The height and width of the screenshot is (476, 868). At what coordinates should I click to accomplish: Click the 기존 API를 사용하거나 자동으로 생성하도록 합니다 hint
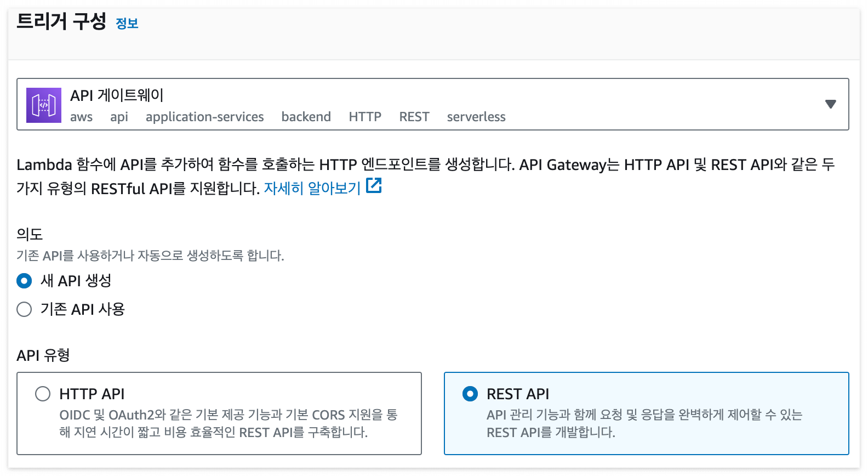[x=150, y=256]
